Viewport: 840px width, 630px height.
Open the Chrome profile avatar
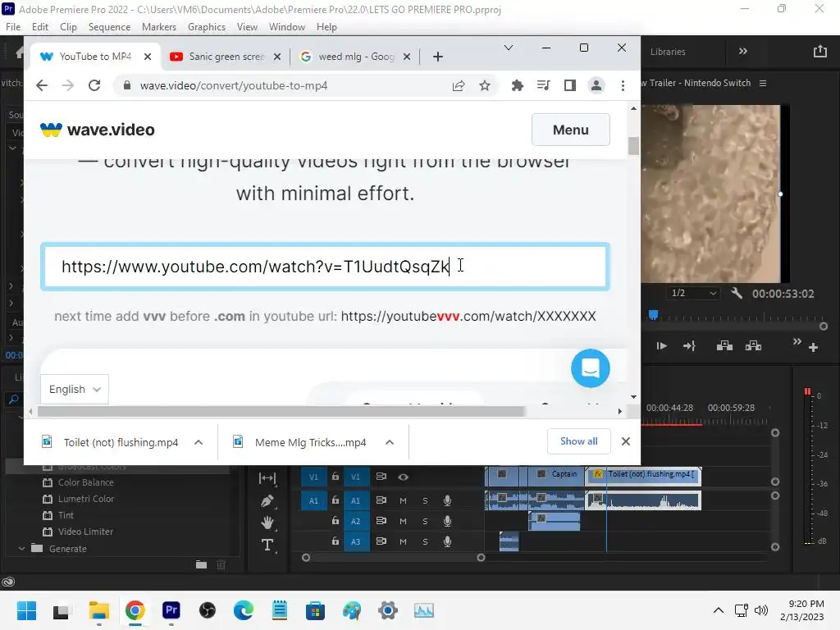(596, 85)
